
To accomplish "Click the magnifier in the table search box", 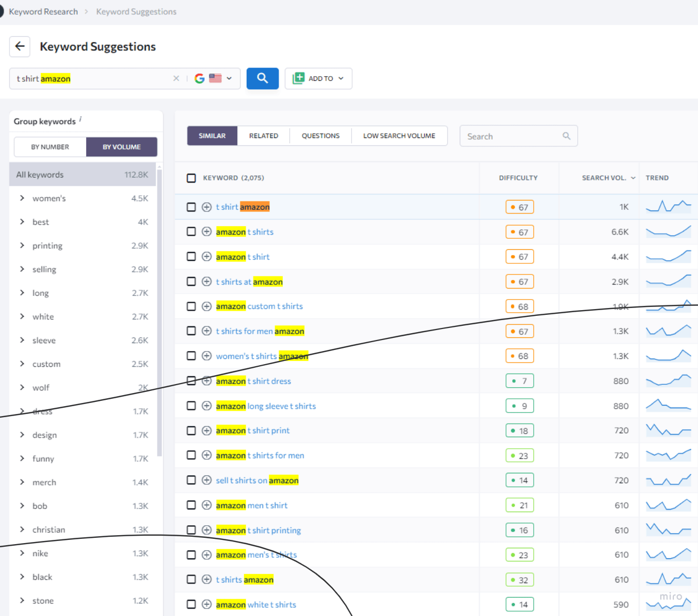I will point(566,136).
